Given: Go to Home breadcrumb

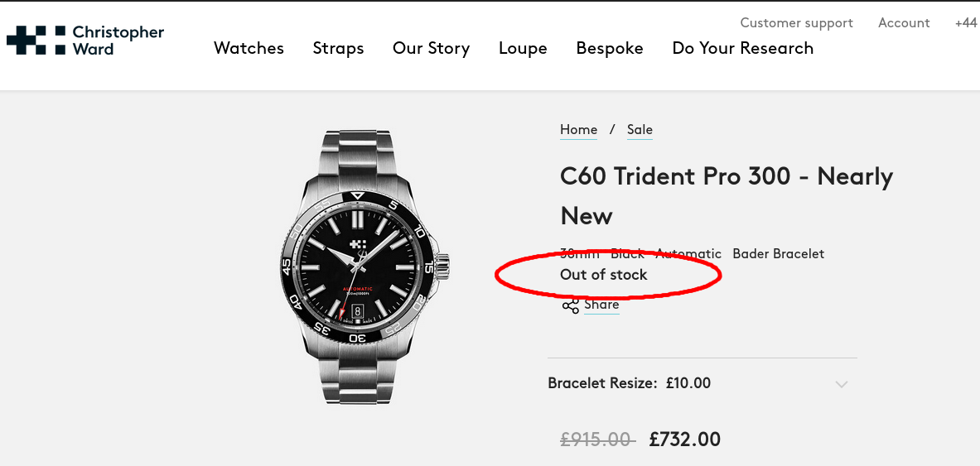Looking at the screenshot, I should coord(579,129).
